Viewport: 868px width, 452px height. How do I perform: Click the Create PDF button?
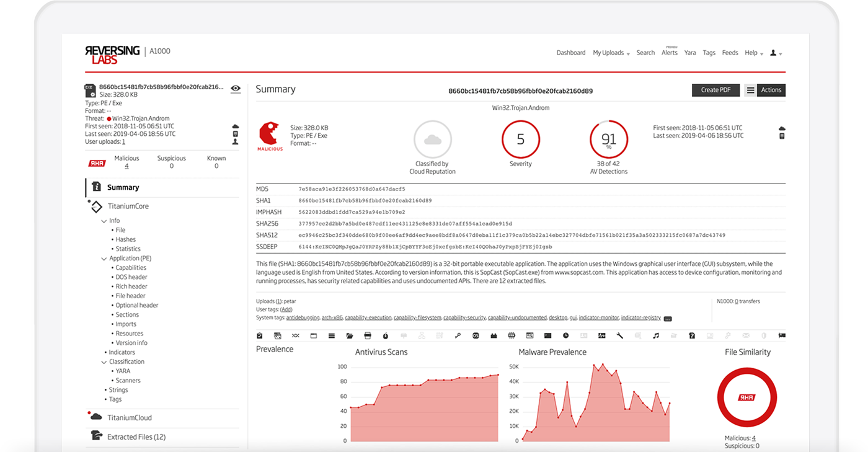(x=715, y=90)
